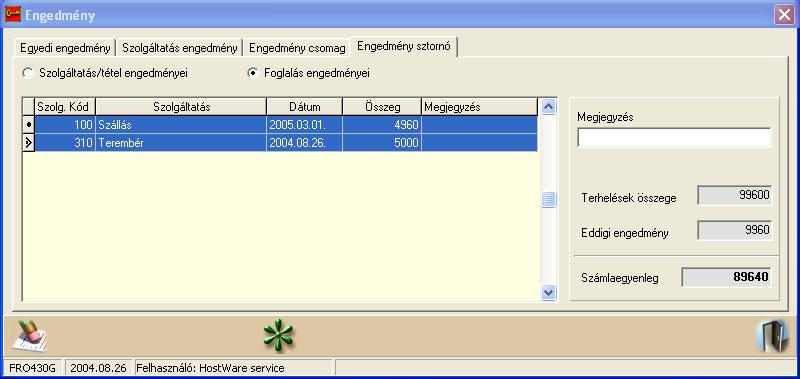The width and height of the screenshot is (800, 379).
Task: Click the green asterisk icon
Action: point(279,336)
